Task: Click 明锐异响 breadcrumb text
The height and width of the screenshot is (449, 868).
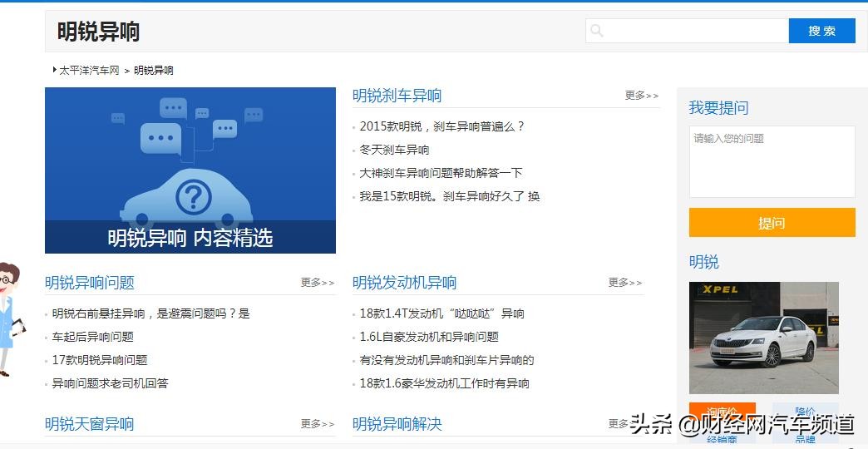Action: click(x=153, y=71)
